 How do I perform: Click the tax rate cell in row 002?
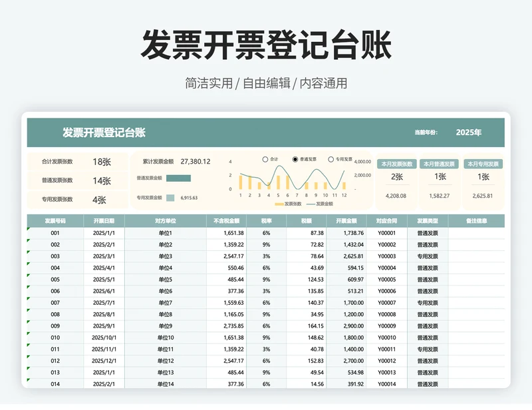pos(267,244)
